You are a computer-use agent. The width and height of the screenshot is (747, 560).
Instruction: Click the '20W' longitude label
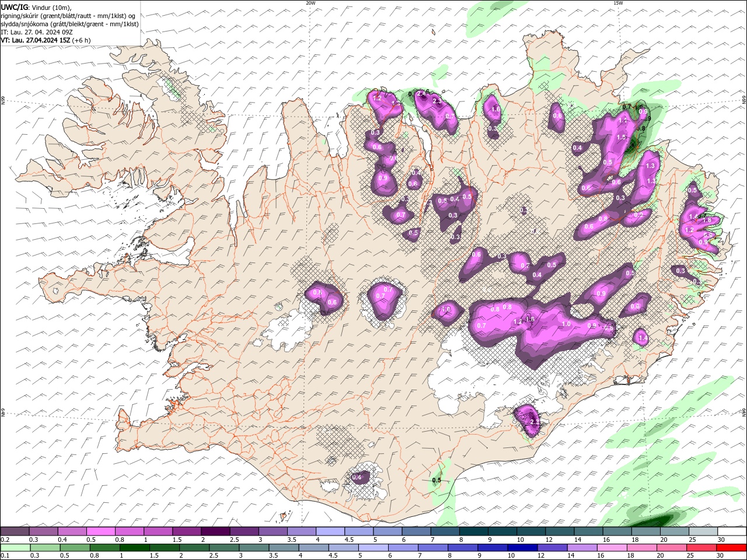(x=310, y=3)
